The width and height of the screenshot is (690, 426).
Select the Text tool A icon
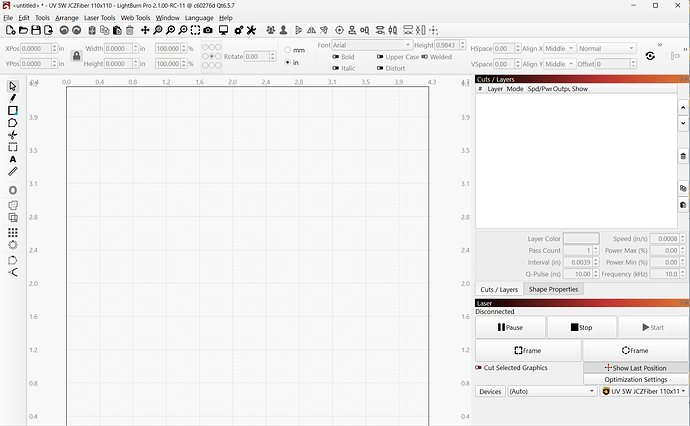pyautogui.click(x=13, y=159)
